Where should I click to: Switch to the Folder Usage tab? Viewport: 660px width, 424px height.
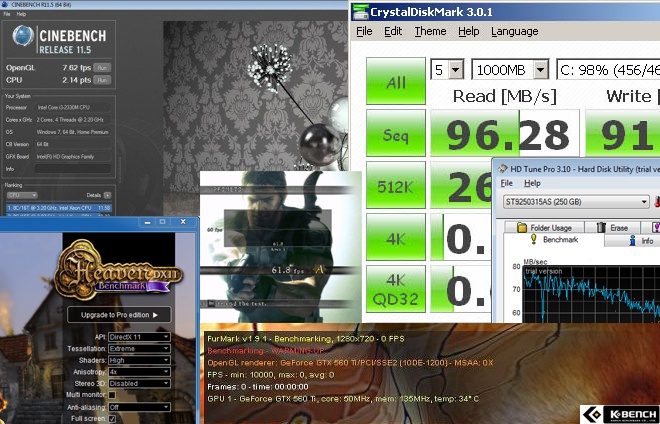[x=544, y=228]
